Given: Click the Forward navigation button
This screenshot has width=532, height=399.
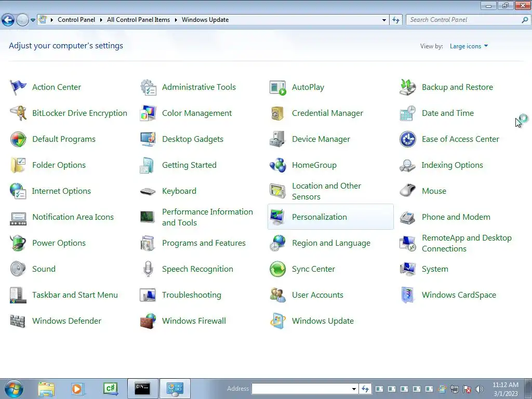Looking at the screenshot, I should [22, 20].
